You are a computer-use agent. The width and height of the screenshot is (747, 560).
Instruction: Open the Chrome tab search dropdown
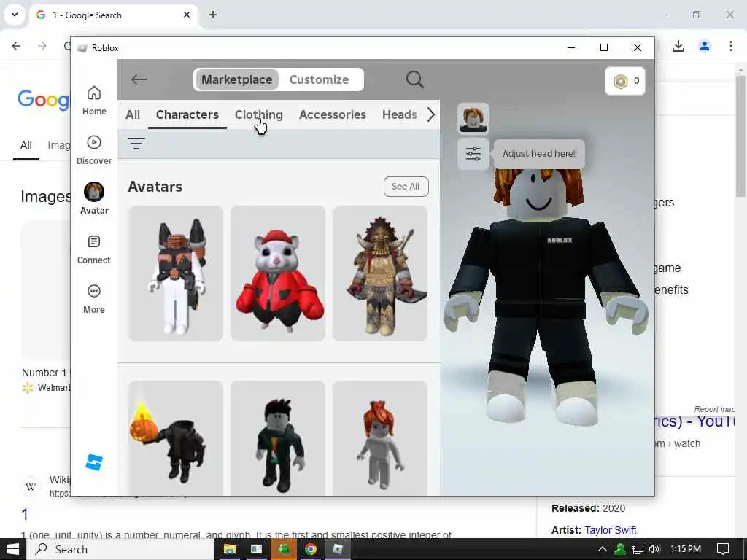[15, 15]
